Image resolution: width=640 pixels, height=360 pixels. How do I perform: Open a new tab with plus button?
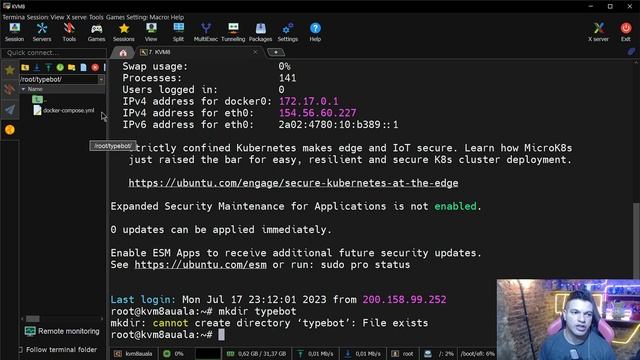coord(276,52)
